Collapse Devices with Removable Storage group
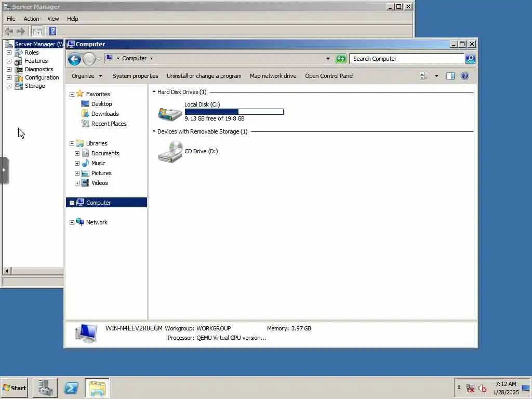532x399 pixels. click(x=154, y=131)
